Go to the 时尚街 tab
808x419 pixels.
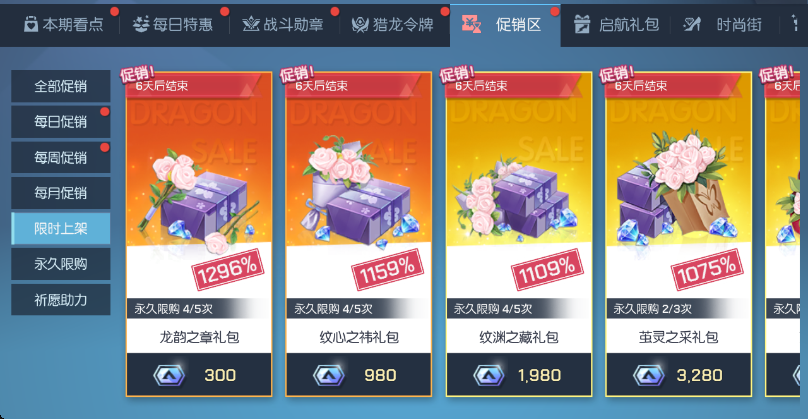pyautogui.click(x=723, y=24)
